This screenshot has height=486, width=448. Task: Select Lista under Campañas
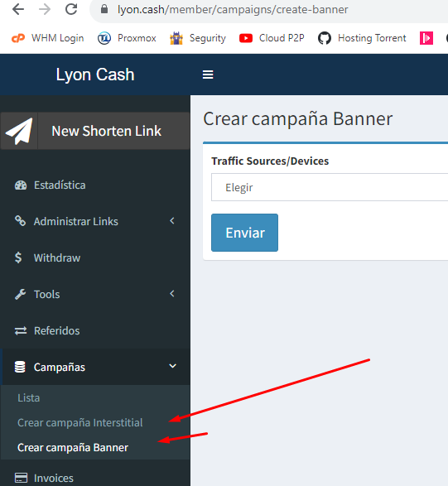click(x=28, y=397)
